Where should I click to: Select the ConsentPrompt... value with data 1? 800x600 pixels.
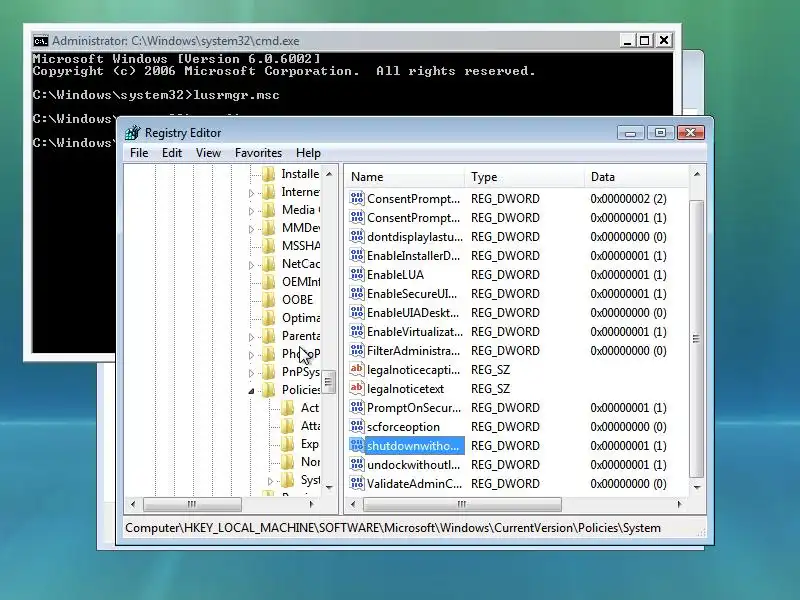tap(413, 218)
